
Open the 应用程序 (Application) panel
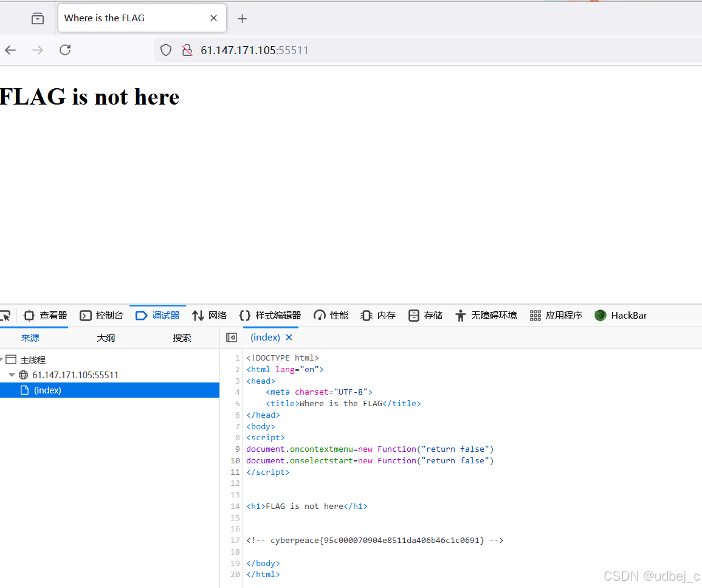pos(556,315)
